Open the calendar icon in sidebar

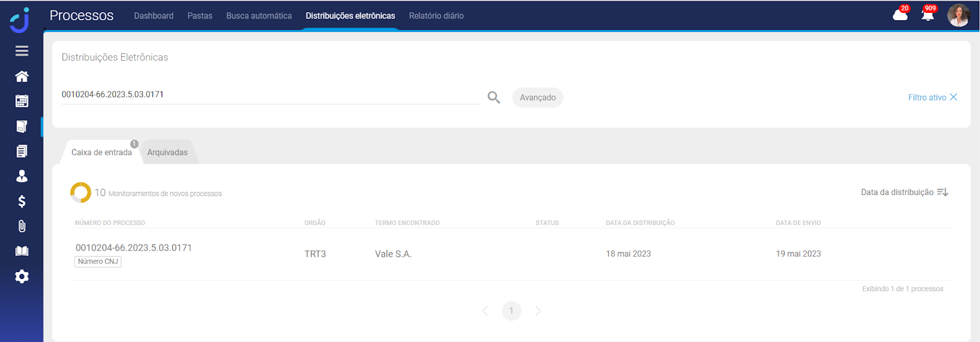click(x=22, y=101)
